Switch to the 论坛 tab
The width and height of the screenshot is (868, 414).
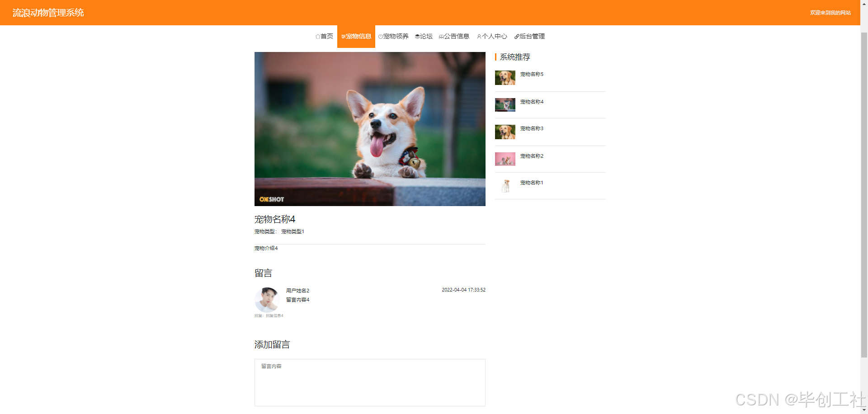click(425, 36)
